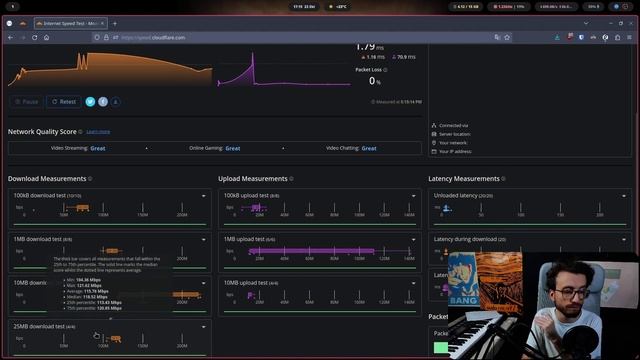Expand the 10MB upload test row
Screen dimensions: 640x360
[413, 283]
